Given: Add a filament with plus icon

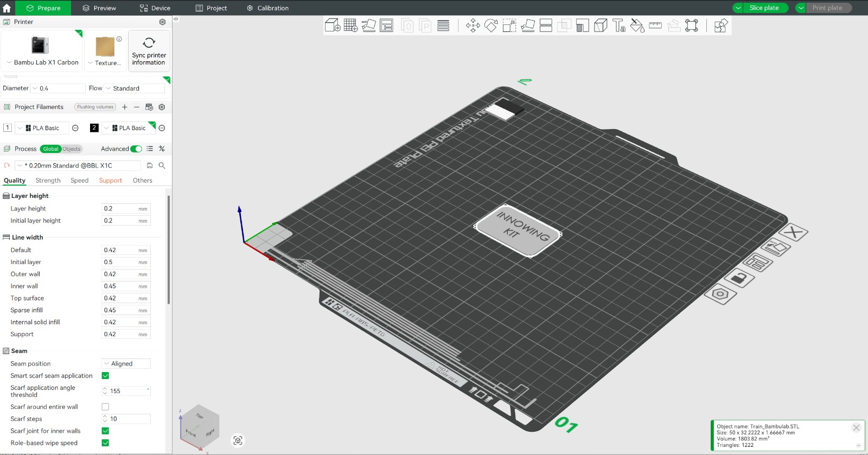Looking at the screenshot, I should click(125, 107).
